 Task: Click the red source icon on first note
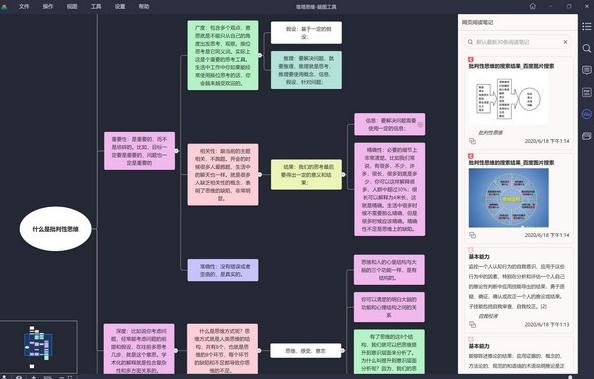(x=471, y=60)
